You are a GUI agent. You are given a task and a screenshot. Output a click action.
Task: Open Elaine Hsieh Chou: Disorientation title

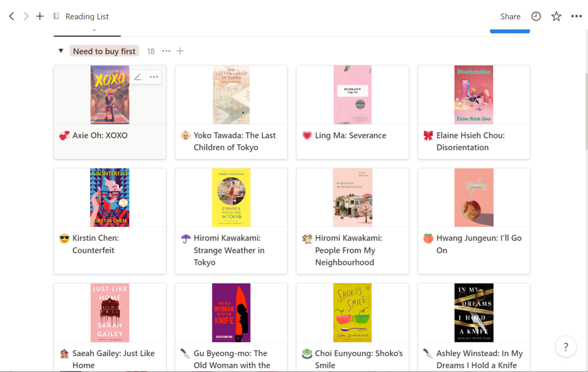pyautogui.click(x=470, y=142)
